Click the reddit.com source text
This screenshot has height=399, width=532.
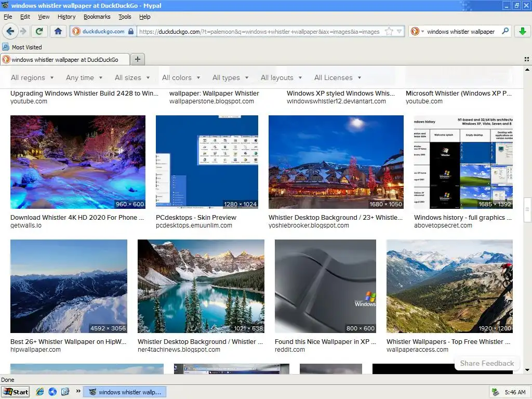coord(290,350)
